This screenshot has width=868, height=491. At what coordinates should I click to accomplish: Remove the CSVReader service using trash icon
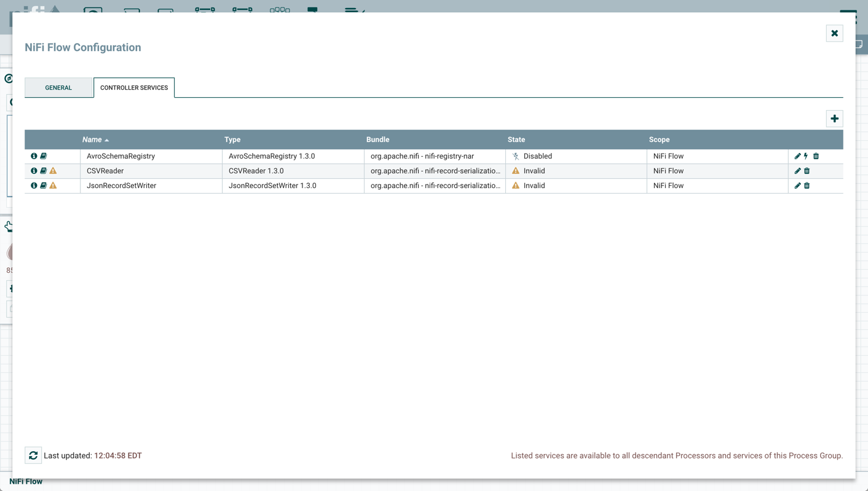pyautogui.click(x=807, y=171)
